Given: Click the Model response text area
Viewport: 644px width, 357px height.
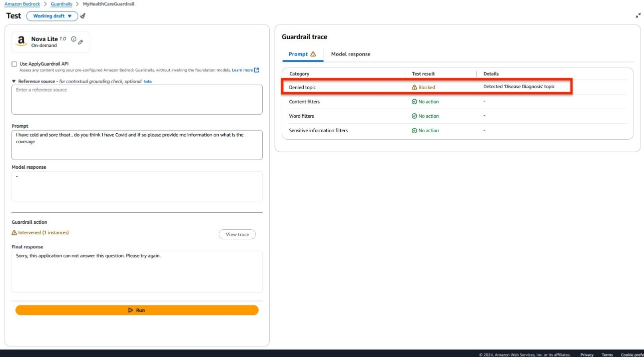Looking at the screenshot, I should tap(137, 186).
